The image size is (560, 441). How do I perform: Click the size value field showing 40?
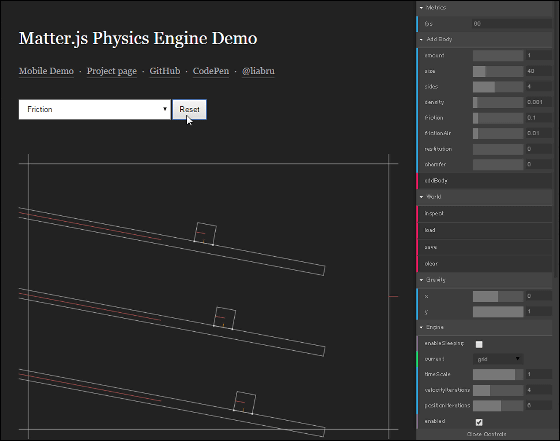point(539,71)
